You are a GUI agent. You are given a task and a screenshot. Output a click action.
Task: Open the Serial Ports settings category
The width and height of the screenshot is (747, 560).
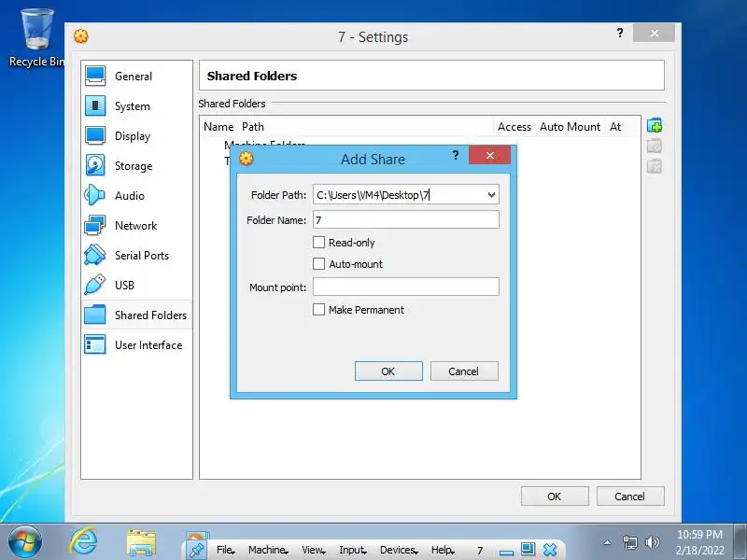click(136, 255)
